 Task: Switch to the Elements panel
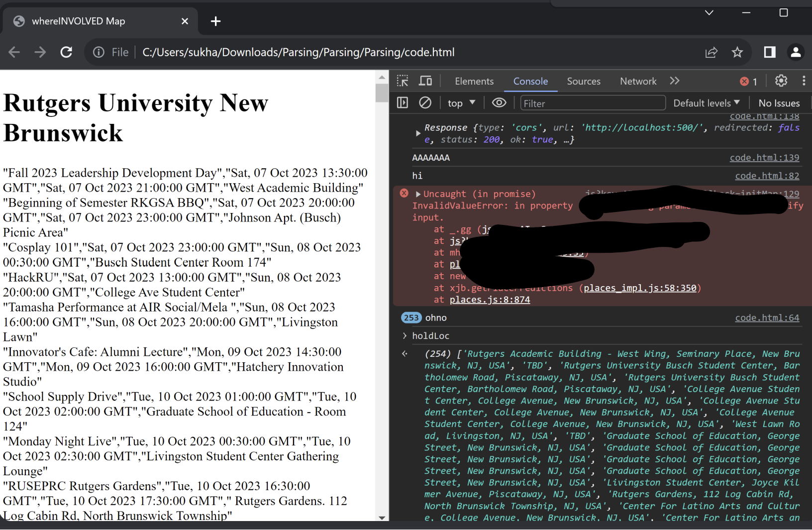pos(474,81)
